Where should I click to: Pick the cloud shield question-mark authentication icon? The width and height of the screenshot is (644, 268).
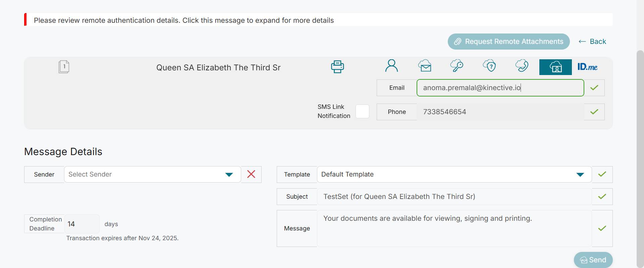(489, 66)
